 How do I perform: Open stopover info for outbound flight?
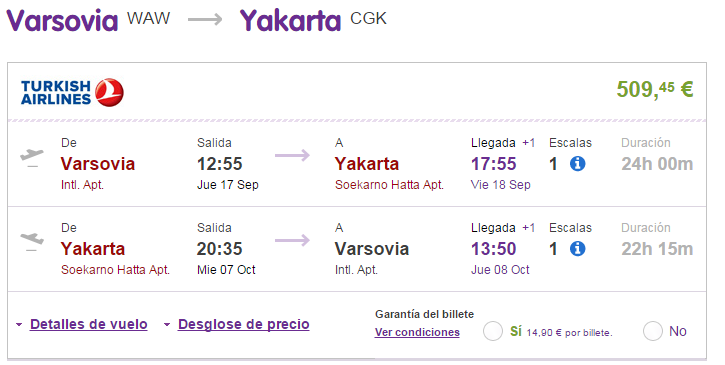pos(578,164)
